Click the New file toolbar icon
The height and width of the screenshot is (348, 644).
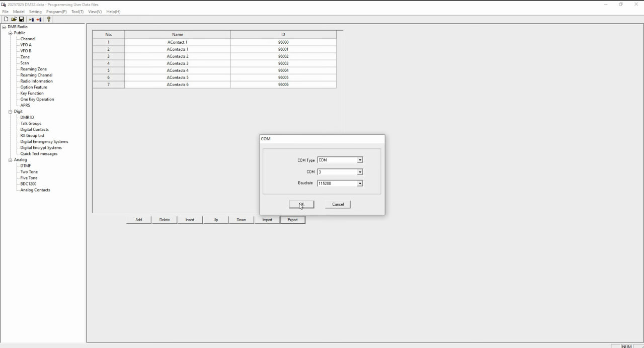[6, 19]
